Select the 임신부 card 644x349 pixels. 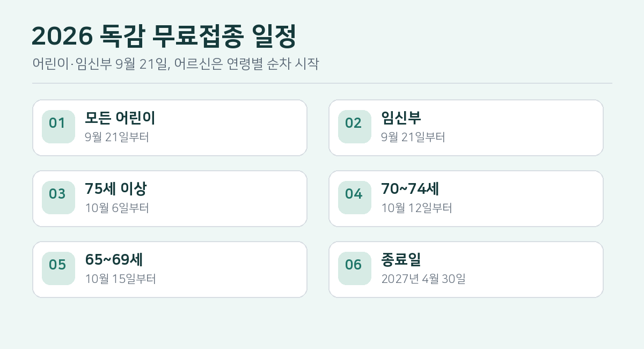(x=466, y=128)
